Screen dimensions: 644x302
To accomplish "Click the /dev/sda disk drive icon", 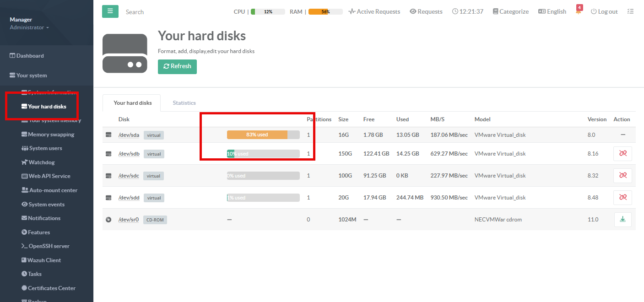I will (x=109, y=135).
